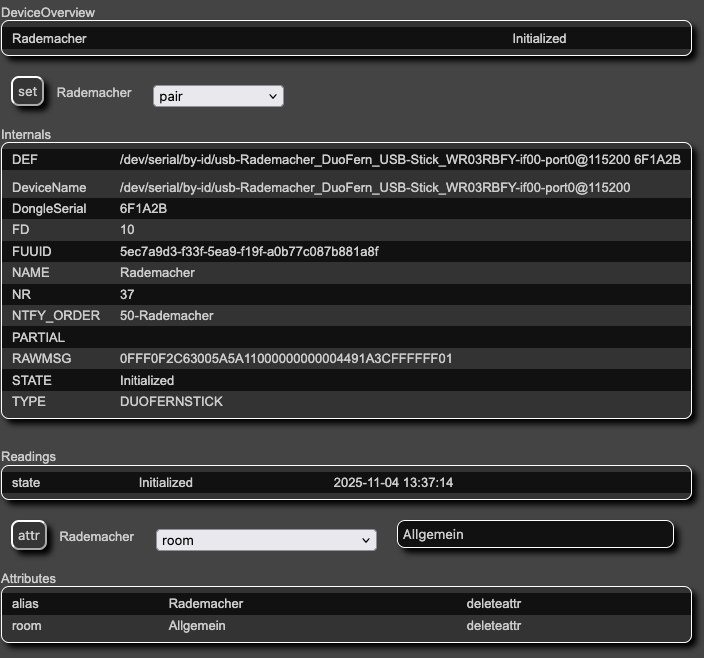Image resolution: width=704 pixels, height=658 pixels.
Task: Click the Readings section heading
Action: tap(29, 456)
